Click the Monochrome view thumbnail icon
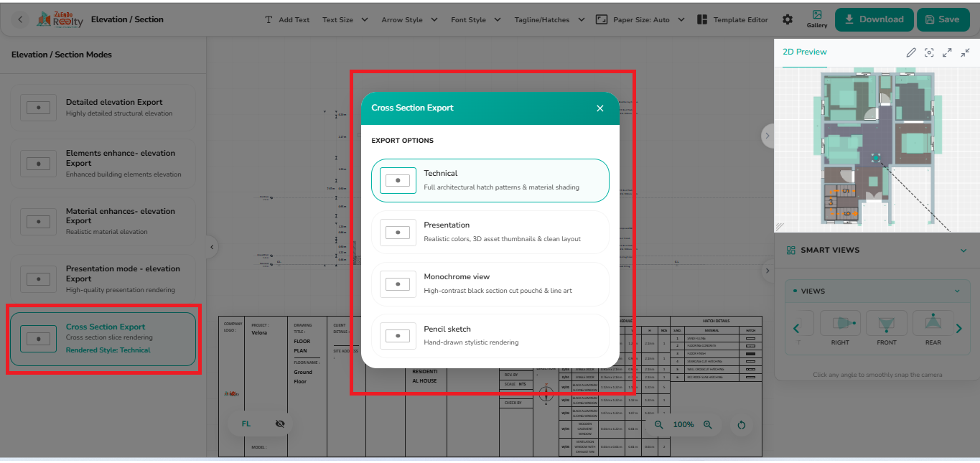This screenshot has width=980, height=463. coord(398,284)
